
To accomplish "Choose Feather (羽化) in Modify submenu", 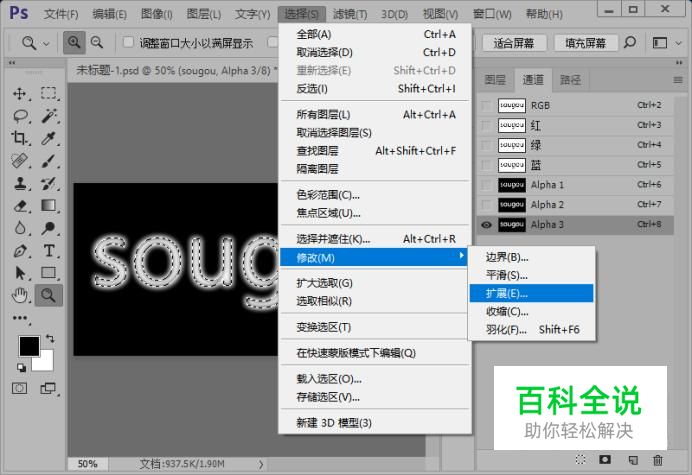I will (531, 330).
